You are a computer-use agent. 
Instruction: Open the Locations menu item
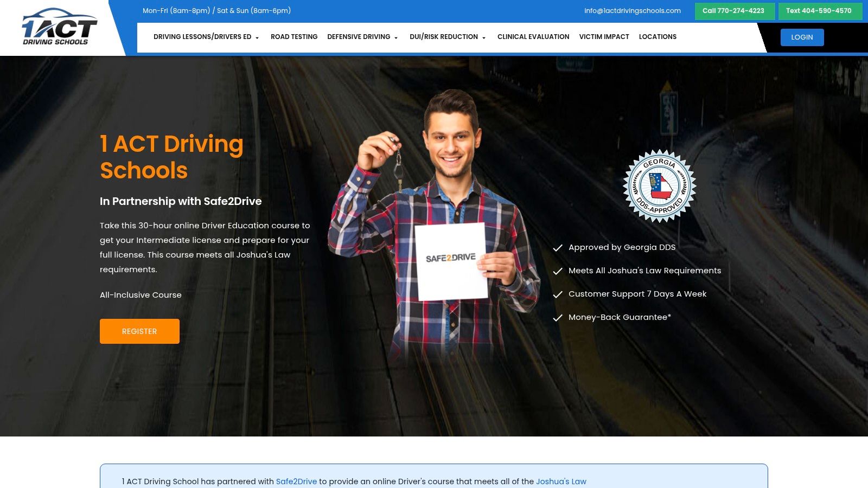(658, 37)
